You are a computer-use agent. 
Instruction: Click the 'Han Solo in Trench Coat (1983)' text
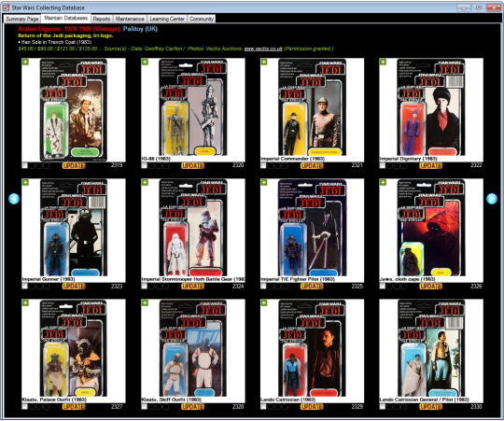coord(56,42)
